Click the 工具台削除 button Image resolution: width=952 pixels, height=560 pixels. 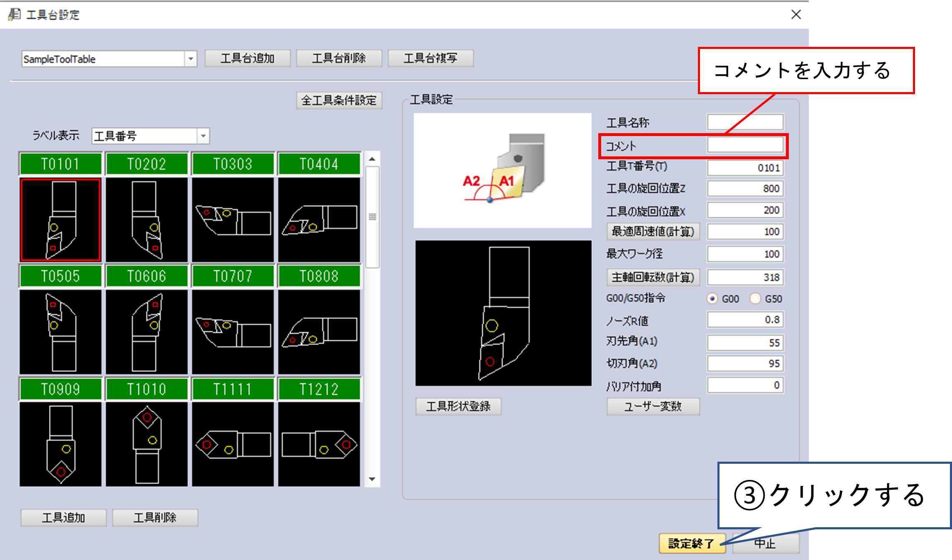pyautogui.click(x=339, y=58)
